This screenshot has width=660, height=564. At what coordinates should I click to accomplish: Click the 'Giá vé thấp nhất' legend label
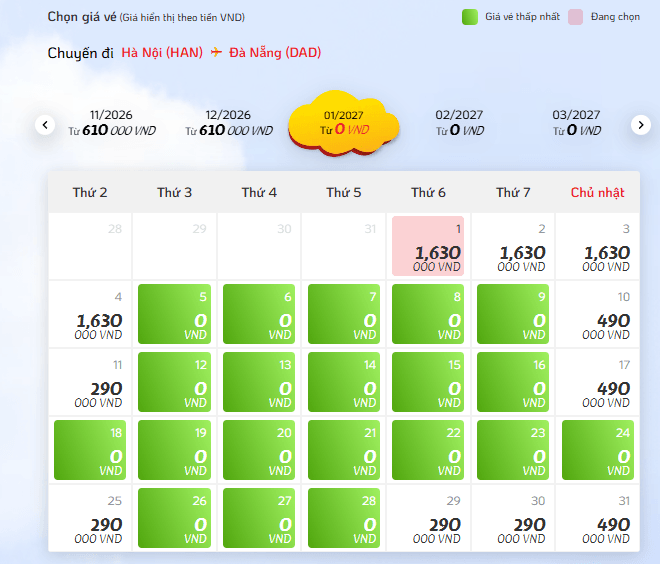point(522,17)
